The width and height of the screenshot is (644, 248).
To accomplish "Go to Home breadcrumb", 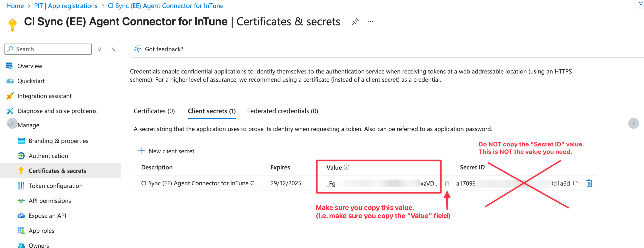I will pos(15,6).
